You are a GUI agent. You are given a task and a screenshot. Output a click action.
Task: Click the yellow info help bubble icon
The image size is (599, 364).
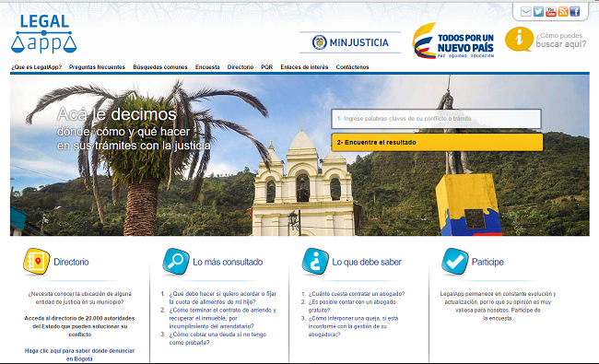(x=519, y=39)
